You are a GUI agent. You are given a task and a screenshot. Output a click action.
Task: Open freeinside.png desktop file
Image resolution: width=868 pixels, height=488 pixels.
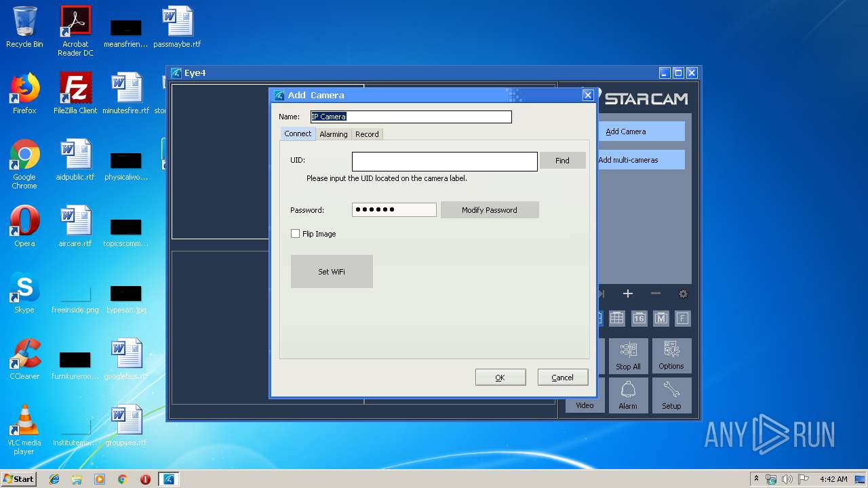click(x=75, y=298)
